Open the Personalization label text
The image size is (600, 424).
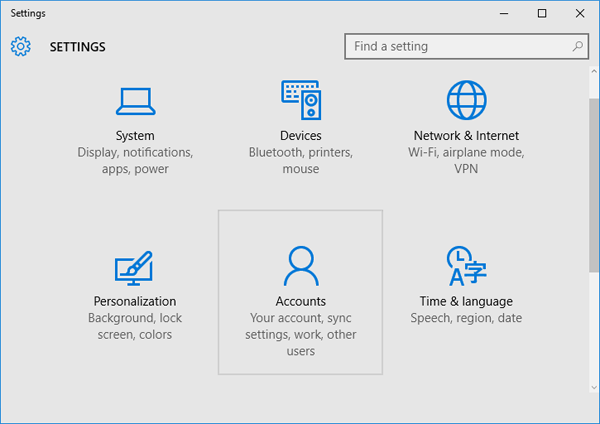point(135,301)
